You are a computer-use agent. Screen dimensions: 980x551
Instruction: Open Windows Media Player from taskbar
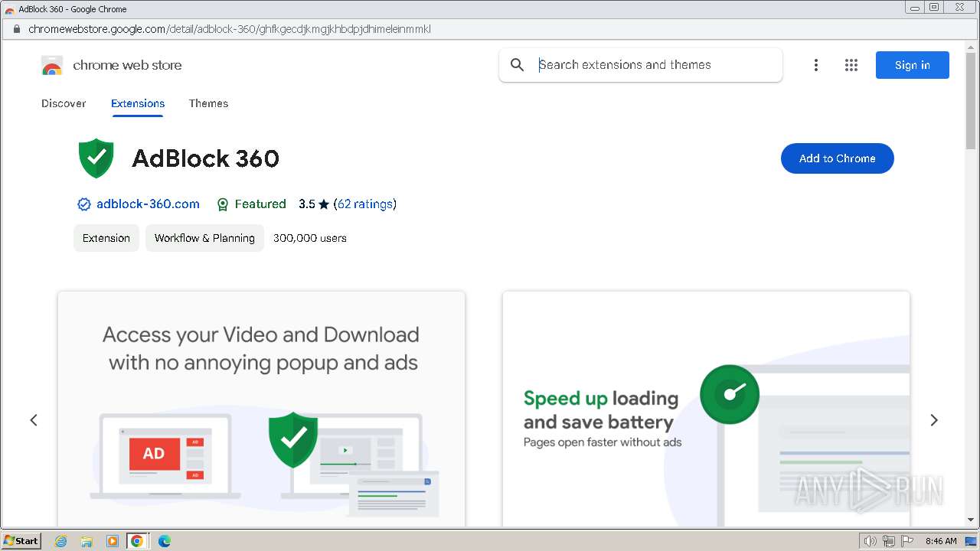[112, 541]
